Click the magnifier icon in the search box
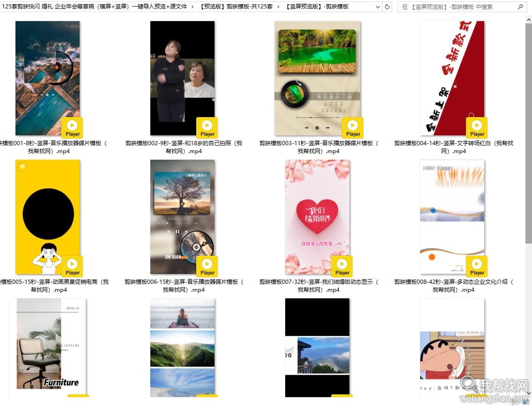 click(520, 7)
